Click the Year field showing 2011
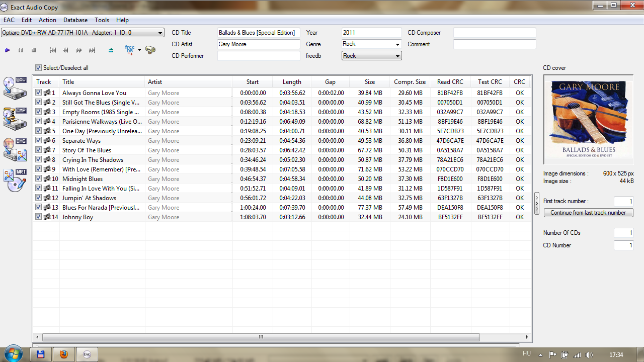The width and height of the screenshot is (644, 362). point(371,33)
